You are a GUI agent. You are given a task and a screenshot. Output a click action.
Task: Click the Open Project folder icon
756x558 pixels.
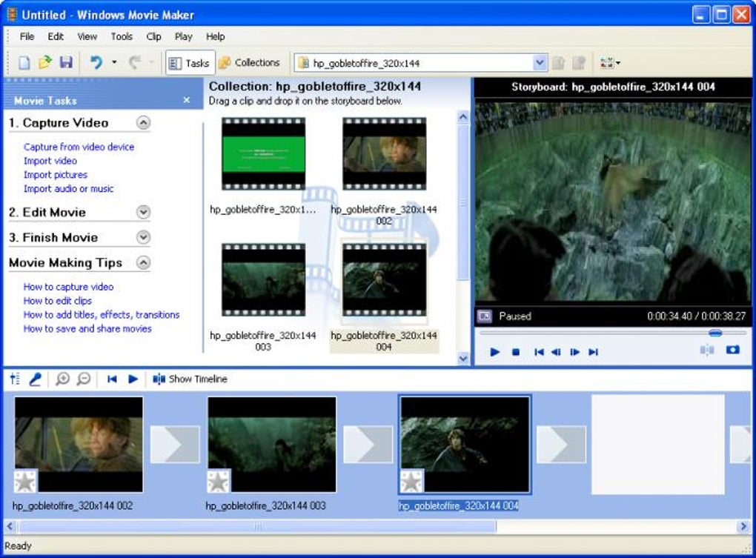[45, 63]
